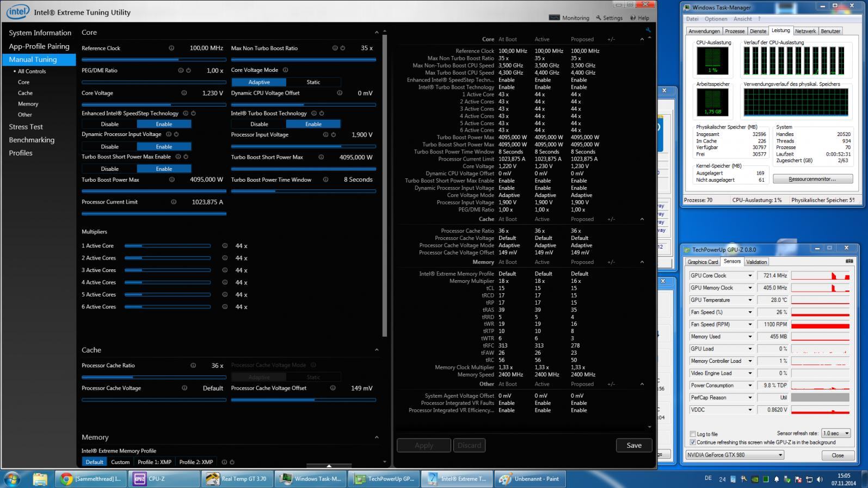Disable Enhanced Intel SpeedStep Technology
The width and height of the screenshot is (868, 488).
pos(109,124)
